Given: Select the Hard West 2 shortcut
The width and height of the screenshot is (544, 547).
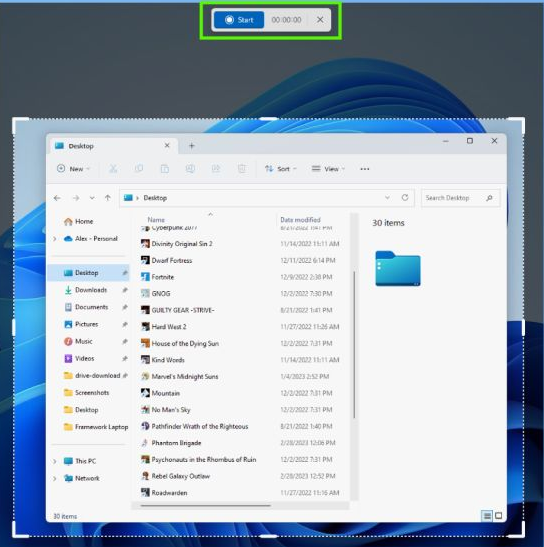Looking at the screenshot, I should pyautogui.click(x=164, y=327).
